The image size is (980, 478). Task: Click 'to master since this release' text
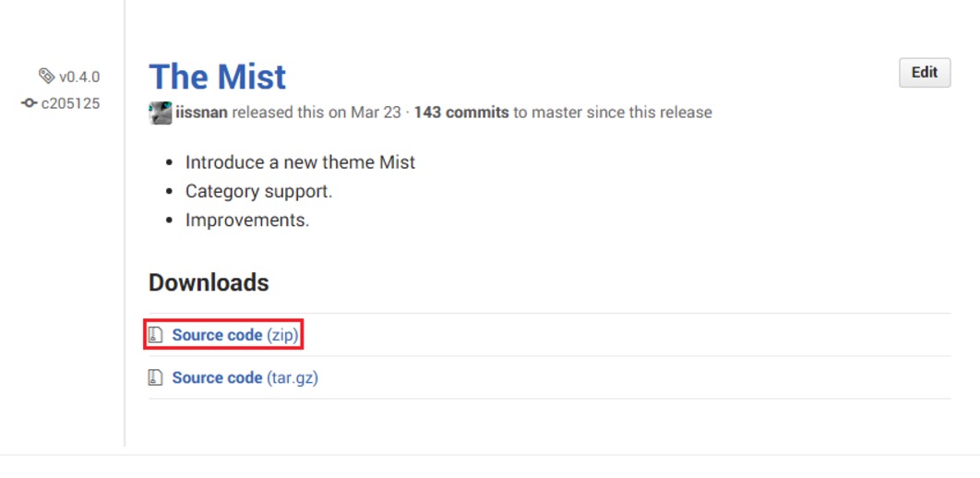point(613,113)
